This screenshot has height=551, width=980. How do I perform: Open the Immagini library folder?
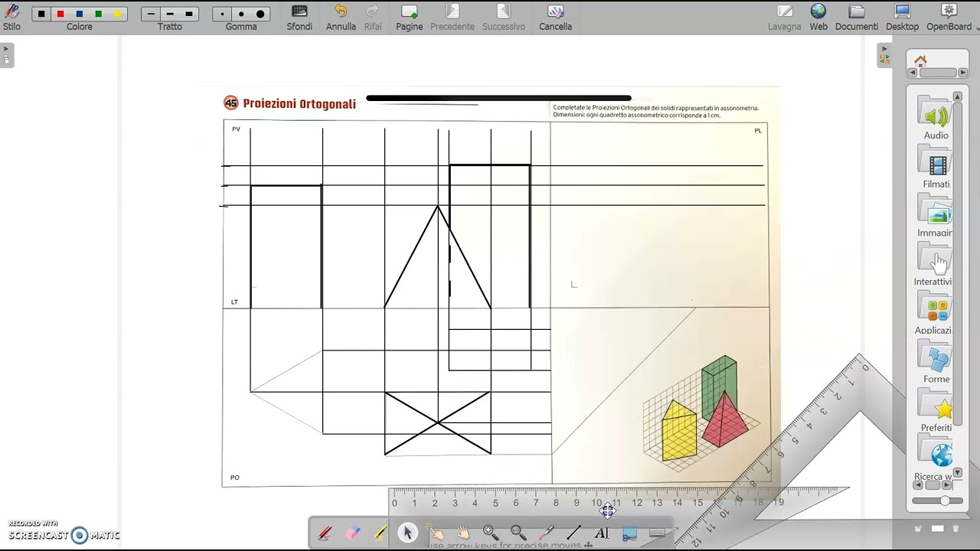936,217
